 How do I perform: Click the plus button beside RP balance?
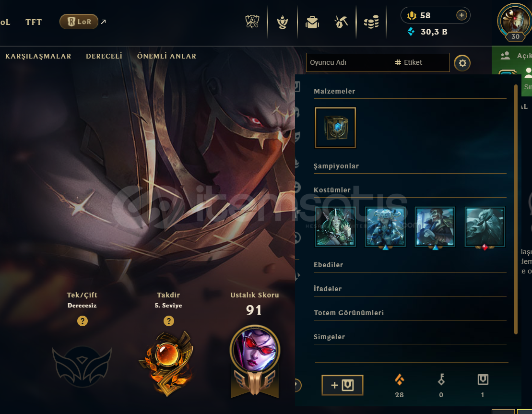tap(461, 15)
